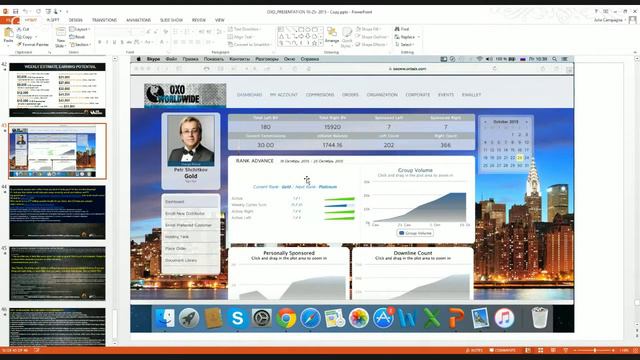Toggle Bold formatting
This screenshot has height=360, width=640.
pos(100,42)
